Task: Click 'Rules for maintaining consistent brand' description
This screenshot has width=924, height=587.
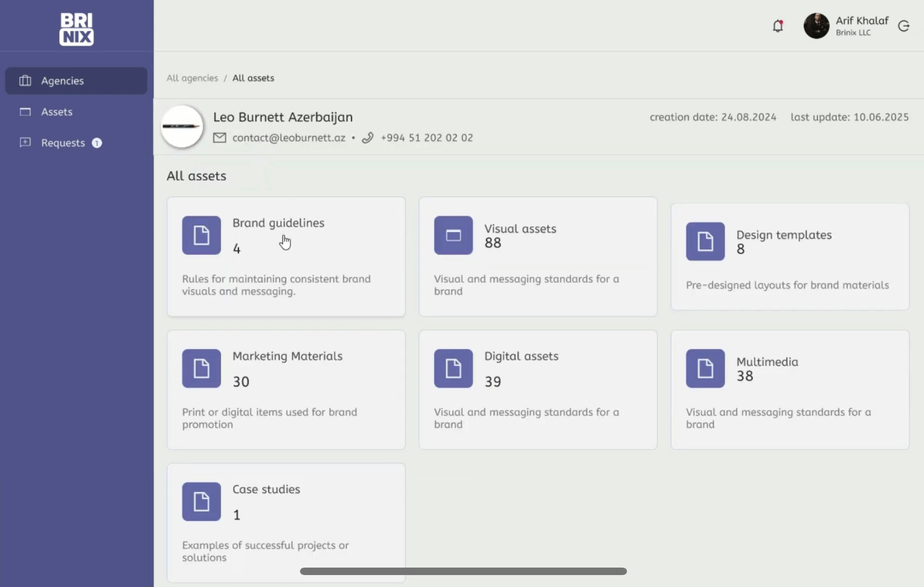Action: click(276, 285)
